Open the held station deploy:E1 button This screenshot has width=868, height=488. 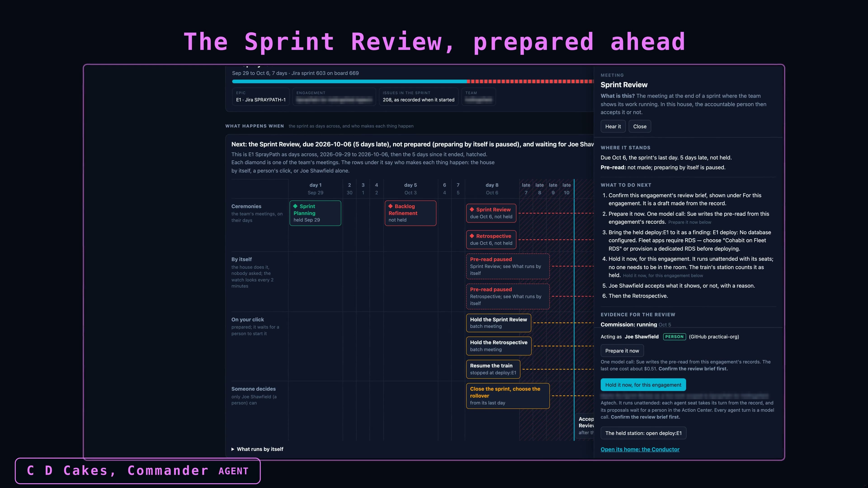[643, 433]
